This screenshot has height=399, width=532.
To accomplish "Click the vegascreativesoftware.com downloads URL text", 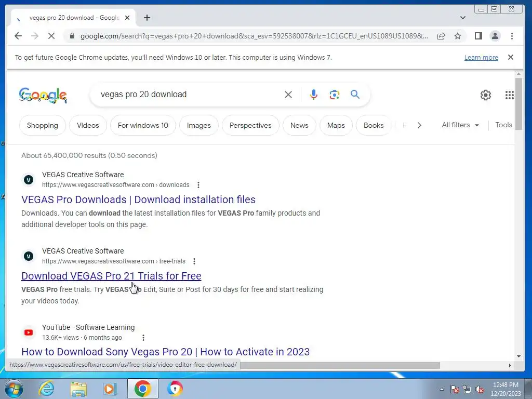I will 116,185.
